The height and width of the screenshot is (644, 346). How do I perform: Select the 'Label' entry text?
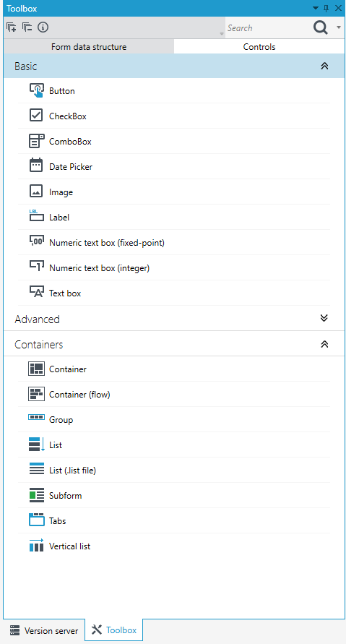(59, 218)
